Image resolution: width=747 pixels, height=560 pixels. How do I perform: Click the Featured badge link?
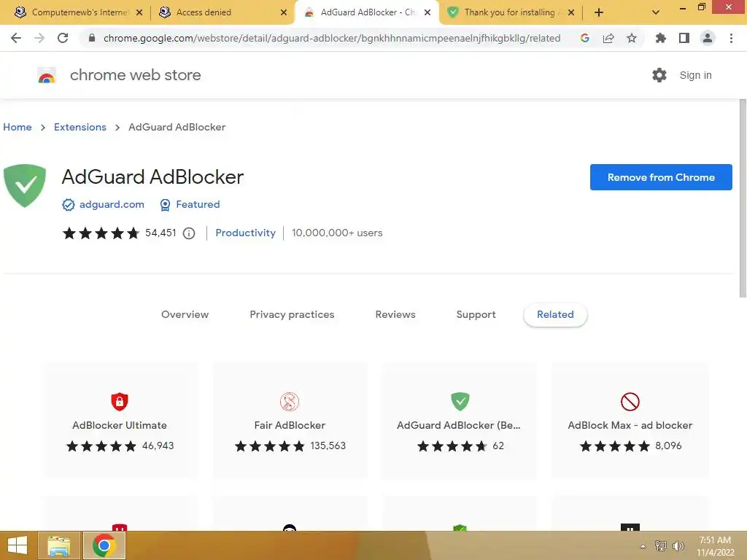tap(198, 204)
